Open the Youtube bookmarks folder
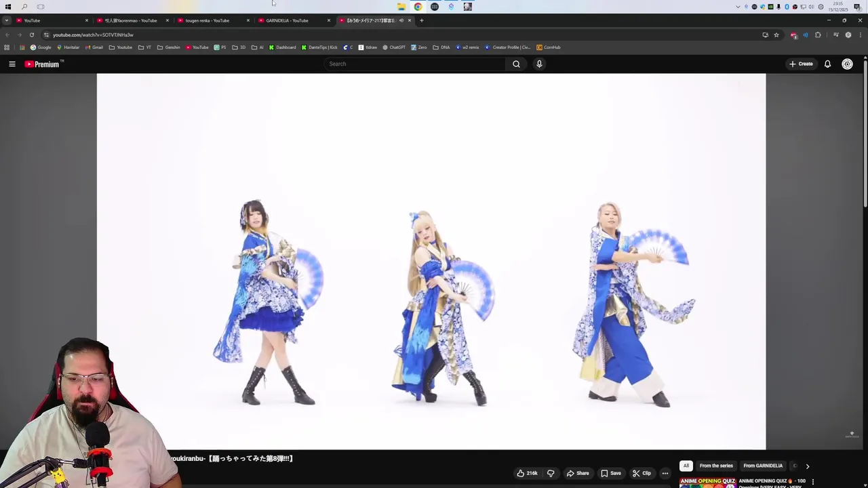Image resolution: width=868 pixels, height=488 pixels. click(x=120, y=47)
